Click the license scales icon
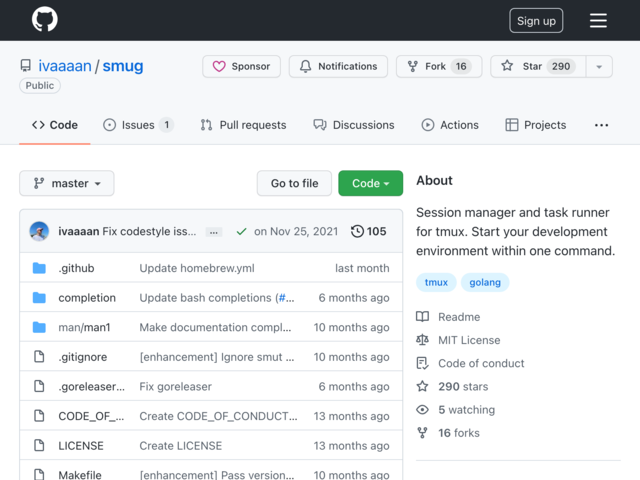Screen dimensions: 640x480 pyautogui.click(x=422, y=340)
